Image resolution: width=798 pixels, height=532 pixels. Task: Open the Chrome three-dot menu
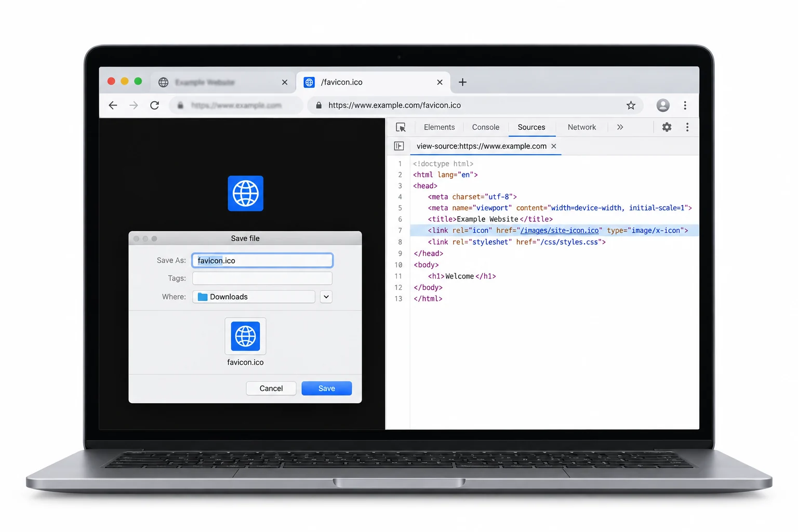pyautogui.click(x=685, y=105)
